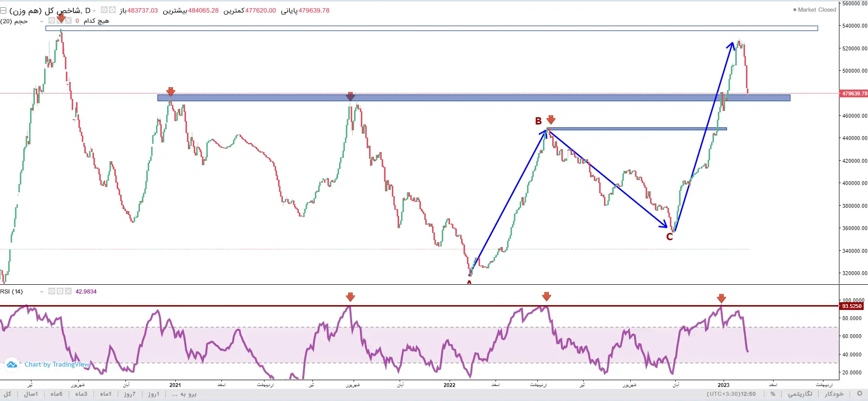868x401 pixels.
Task: Click the current price label 479639.78
Action: coord(853,93)
